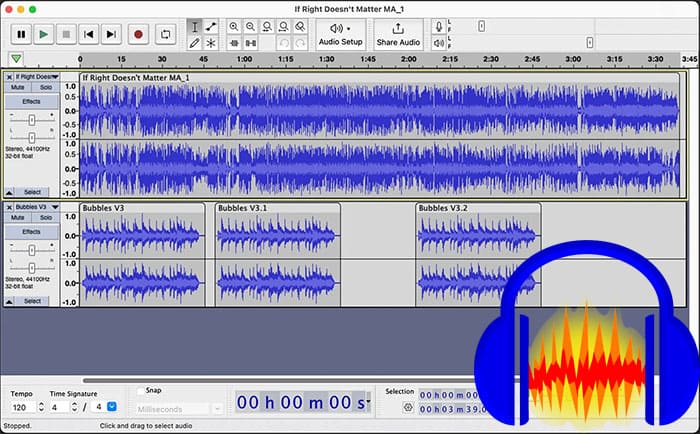Image resolution: width=700 pixels, height=434 pixels.
Task: Collapse the If Right Doesn't Matter track
Action: tap(9, 192)
